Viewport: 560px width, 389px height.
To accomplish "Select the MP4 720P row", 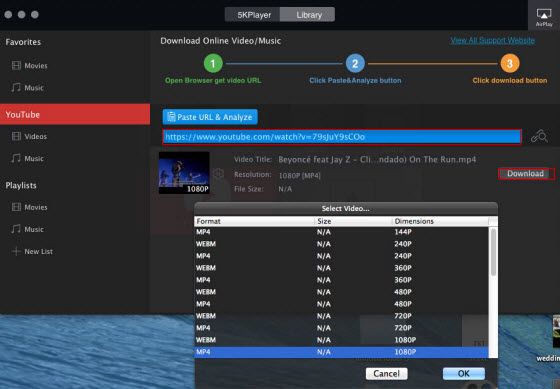I will pyautogui.click(x=341, y=328).
